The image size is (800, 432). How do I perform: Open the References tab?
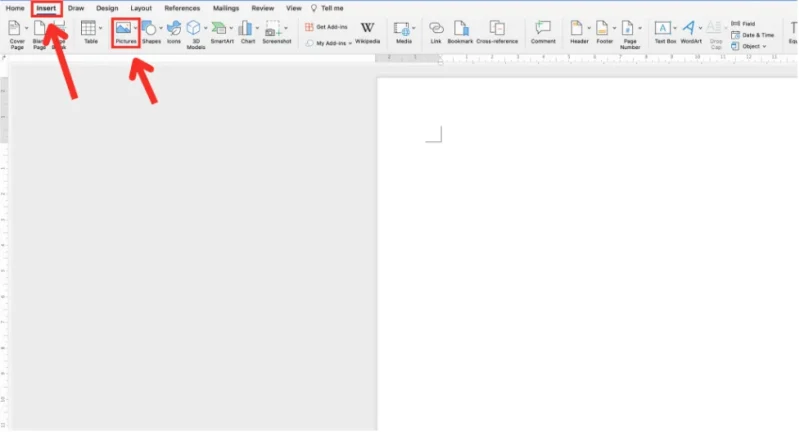coord(182,7)
